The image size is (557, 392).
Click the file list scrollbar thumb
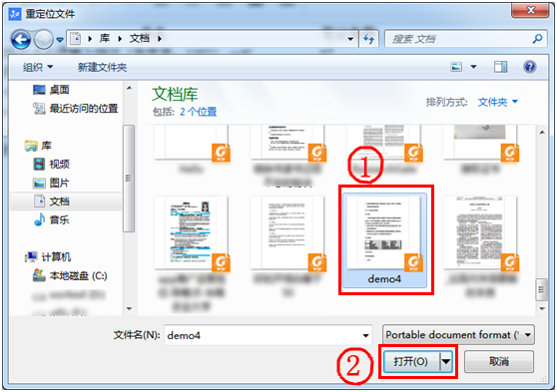(x=541, y=289)
